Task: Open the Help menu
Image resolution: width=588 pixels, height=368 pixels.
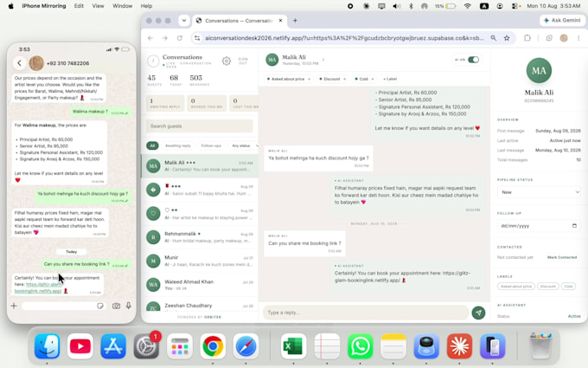Action: tap(146, 6)
